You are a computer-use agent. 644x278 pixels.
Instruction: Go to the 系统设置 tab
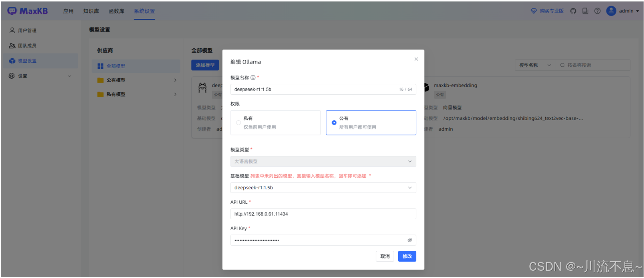144,11
